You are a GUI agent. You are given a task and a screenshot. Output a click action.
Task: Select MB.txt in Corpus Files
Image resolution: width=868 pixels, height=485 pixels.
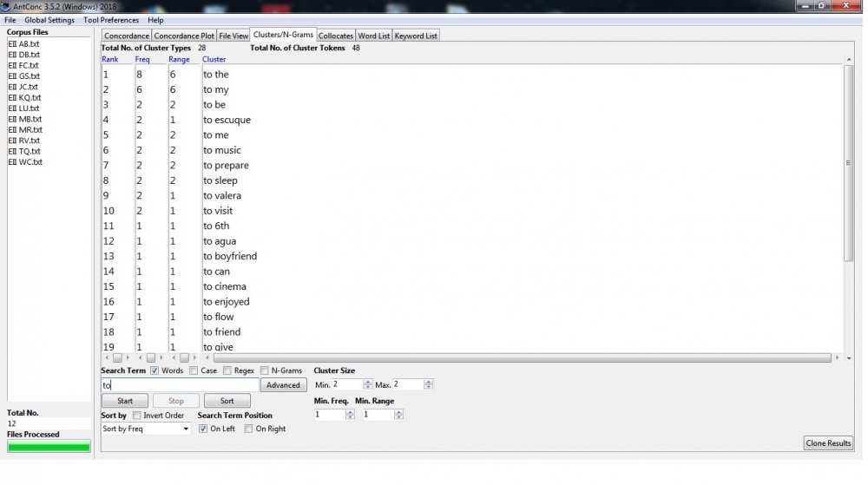[x=25, y=119]
